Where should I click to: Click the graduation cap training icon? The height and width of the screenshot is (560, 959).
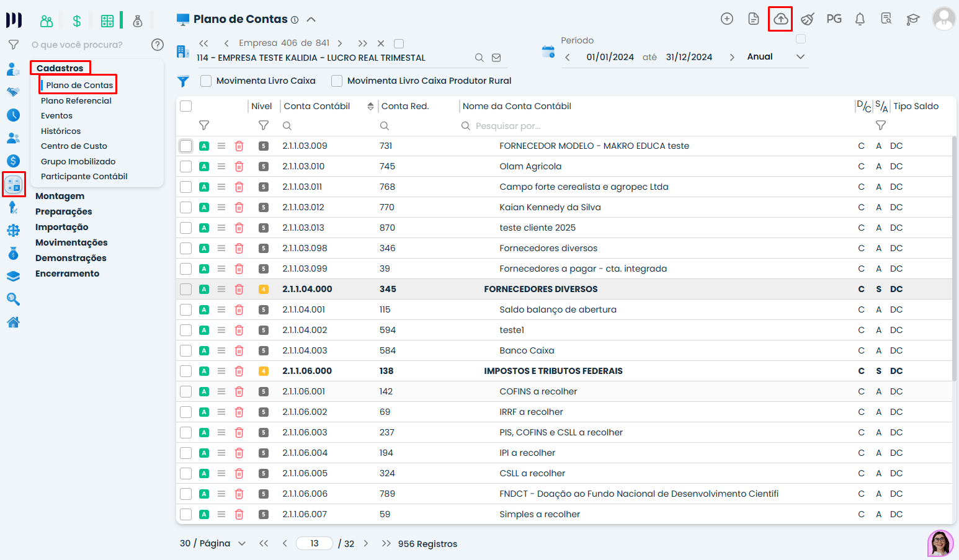[x=912, y=19]
